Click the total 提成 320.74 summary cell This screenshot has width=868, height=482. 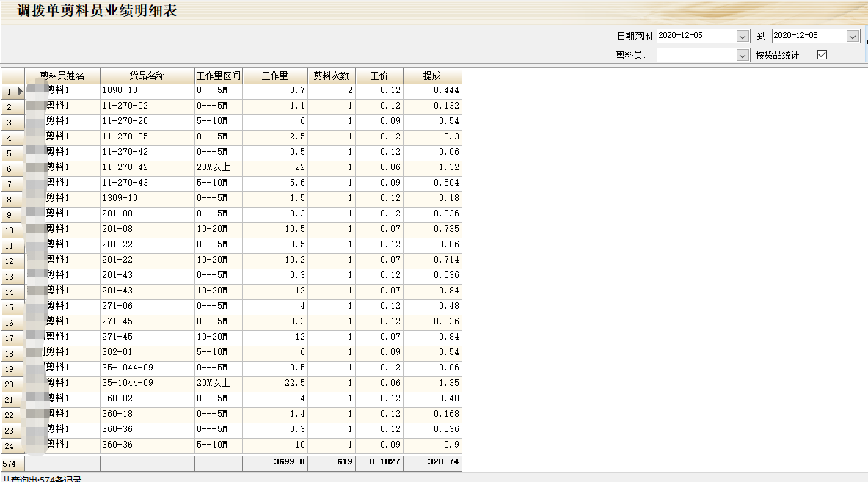point(432,463)
